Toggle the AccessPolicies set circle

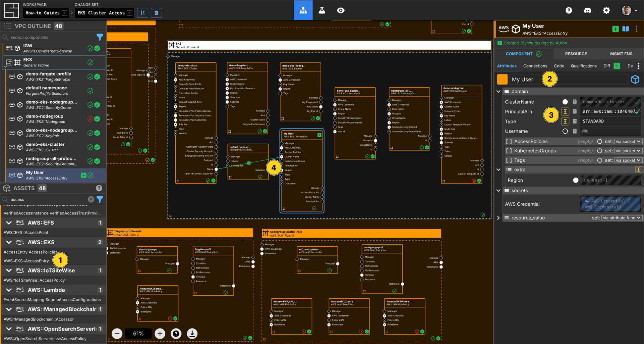pos(599,142)
